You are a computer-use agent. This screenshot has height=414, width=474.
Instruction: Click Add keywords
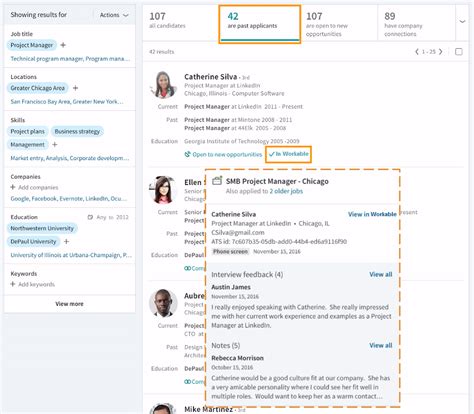[x=33, y=284]
